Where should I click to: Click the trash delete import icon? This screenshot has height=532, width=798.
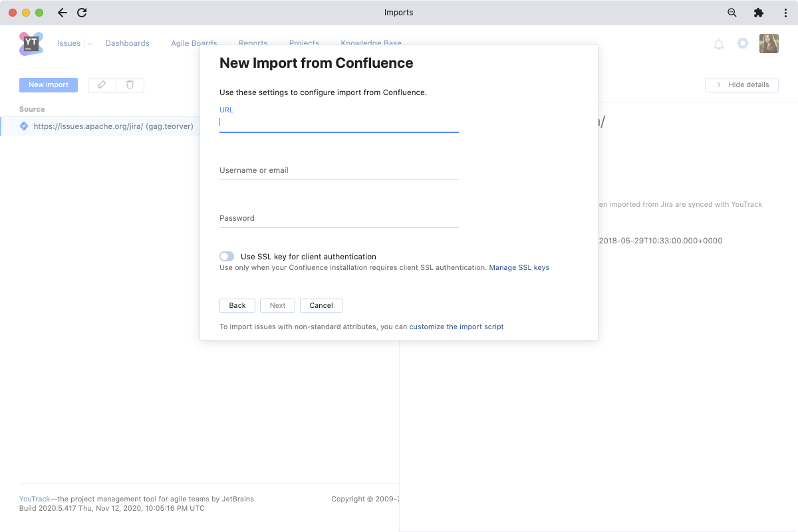pos(130,84)
